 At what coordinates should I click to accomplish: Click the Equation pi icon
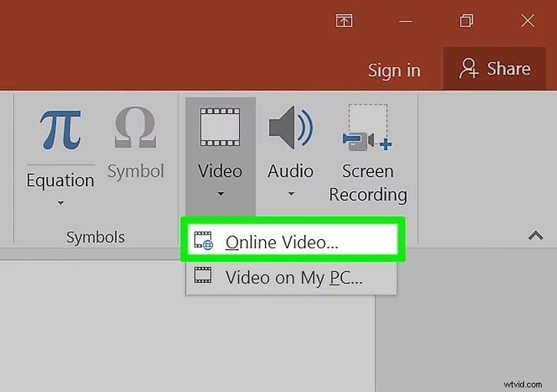61,130
